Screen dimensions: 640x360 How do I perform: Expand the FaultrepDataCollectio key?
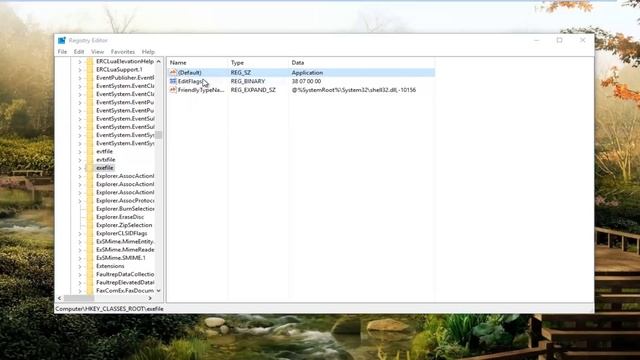80,274
